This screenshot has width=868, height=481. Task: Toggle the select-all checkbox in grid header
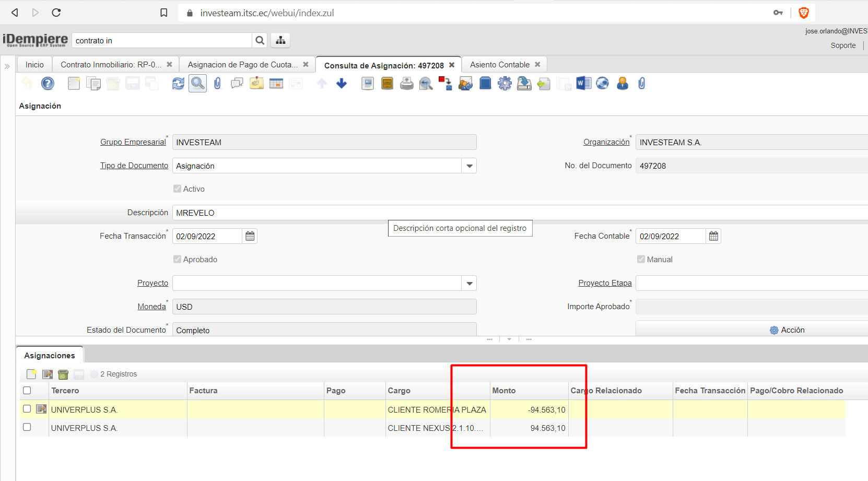click(x=27, y=390)
